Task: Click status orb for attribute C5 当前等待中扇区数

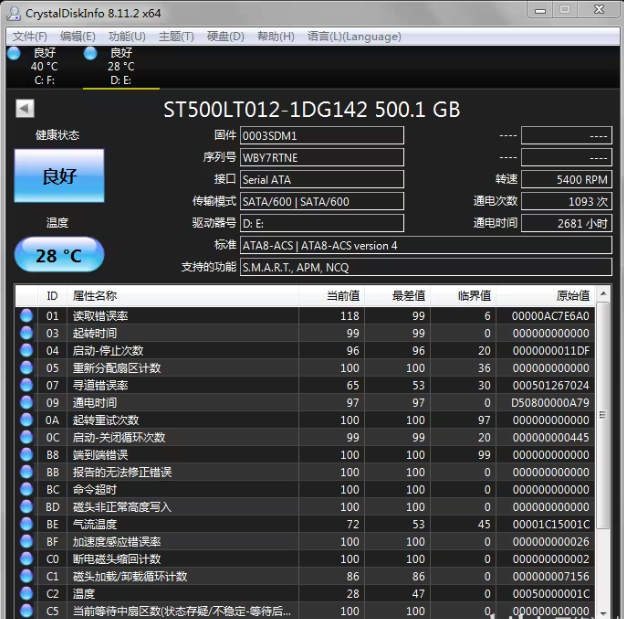Action: coord(26,611)
